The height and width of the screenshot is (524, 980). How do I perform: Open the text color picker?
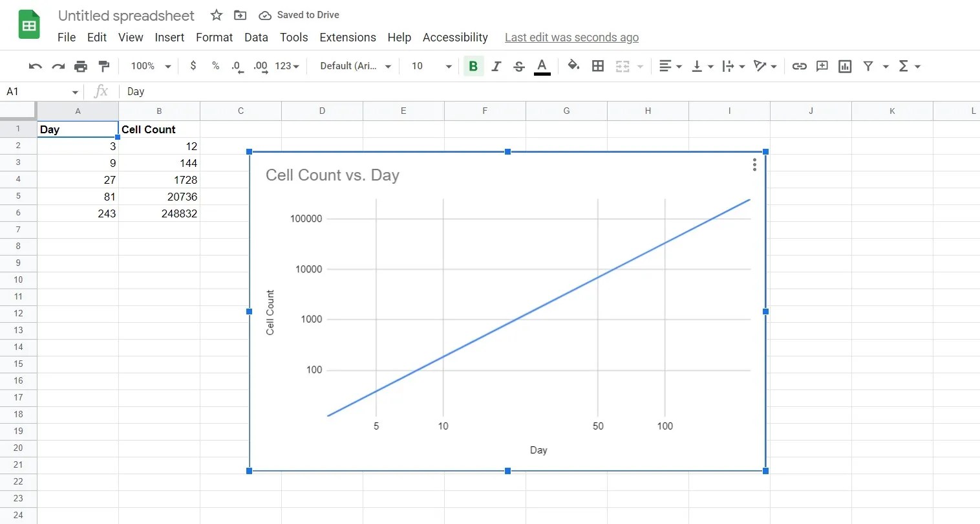click(x=542, y=66)
